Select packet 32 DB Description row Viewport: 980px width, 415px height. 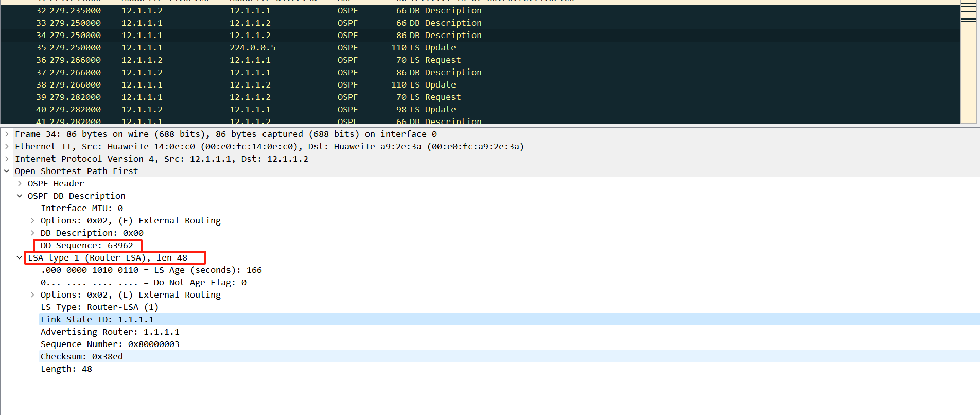[x=480, y=10]
